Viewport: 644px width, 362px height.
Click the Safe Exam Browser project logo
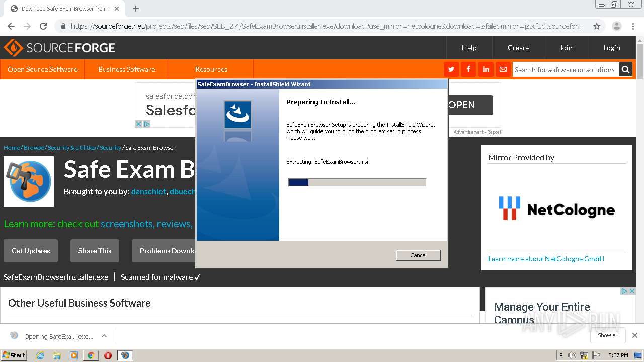click(29, 182)
